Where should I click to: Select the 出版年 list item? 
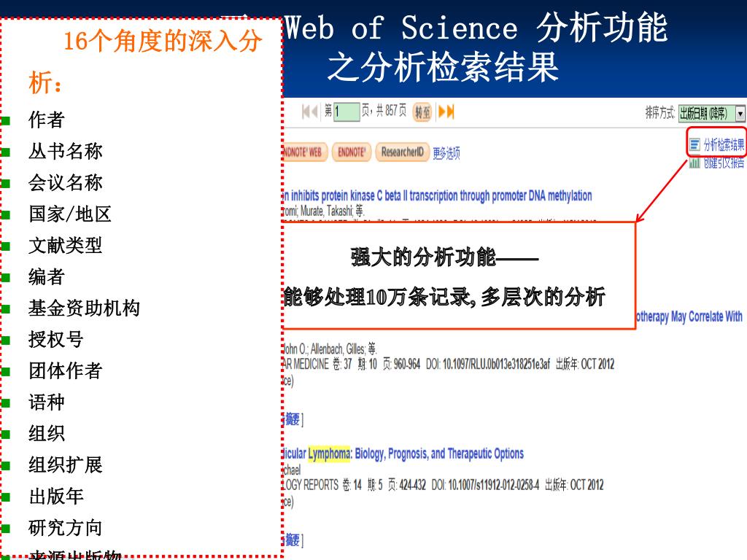pos(55,497)
